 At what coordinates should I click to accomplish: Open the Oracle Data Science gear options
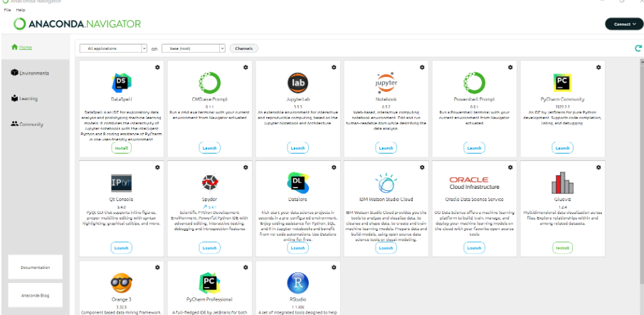pos(510,167)
